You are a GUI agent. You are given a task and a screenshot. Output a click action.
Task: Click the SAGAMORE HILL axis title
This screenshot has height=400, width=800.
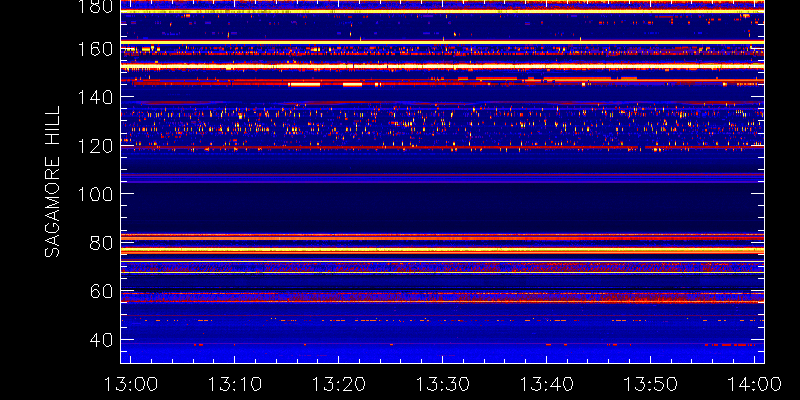53,182
